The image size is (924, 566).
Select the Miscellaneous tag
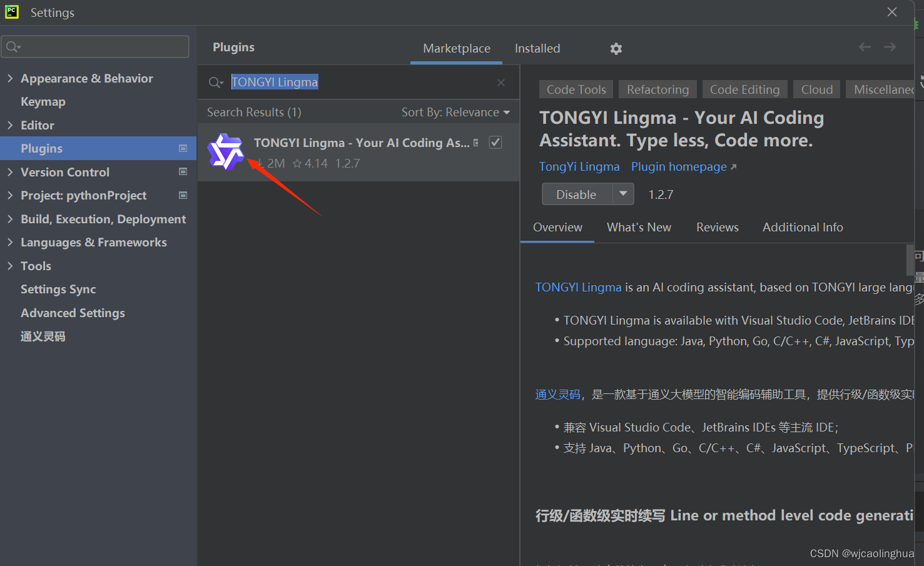click(x=881, y=89)
